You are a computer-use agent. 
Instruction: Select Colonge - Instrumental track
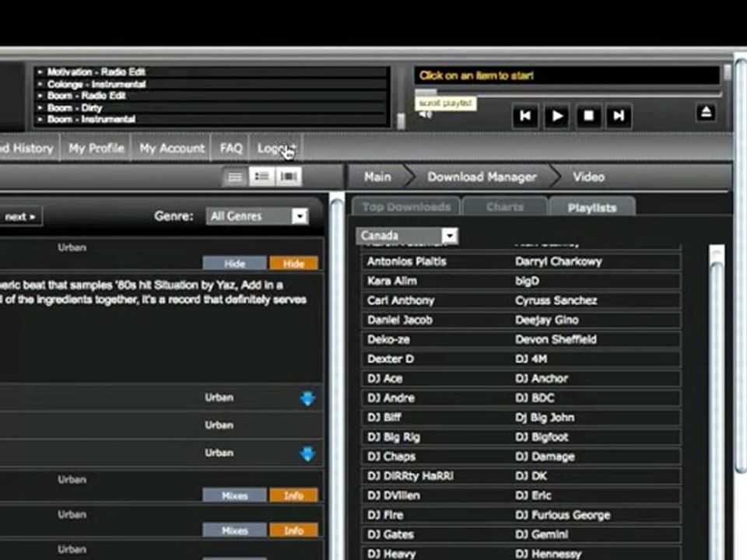pos(96,84)
